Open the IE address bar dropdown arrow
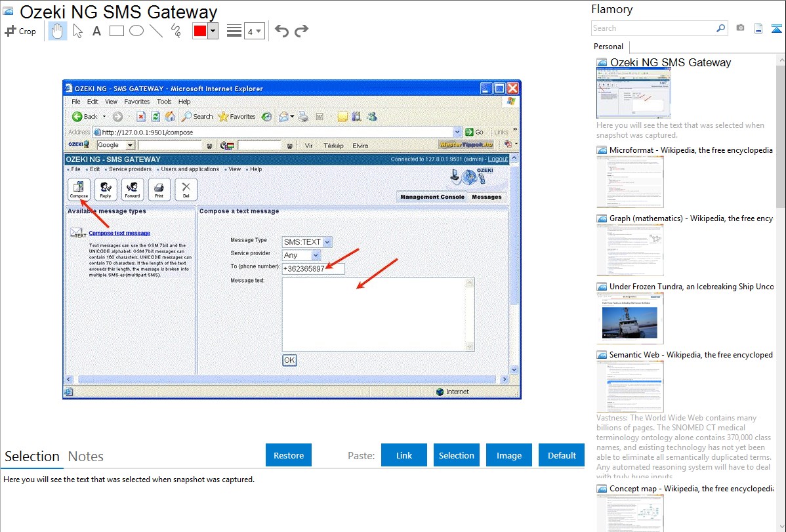This screenshot has height=532, width=786. pyautogui.click(x=457, y=133)
